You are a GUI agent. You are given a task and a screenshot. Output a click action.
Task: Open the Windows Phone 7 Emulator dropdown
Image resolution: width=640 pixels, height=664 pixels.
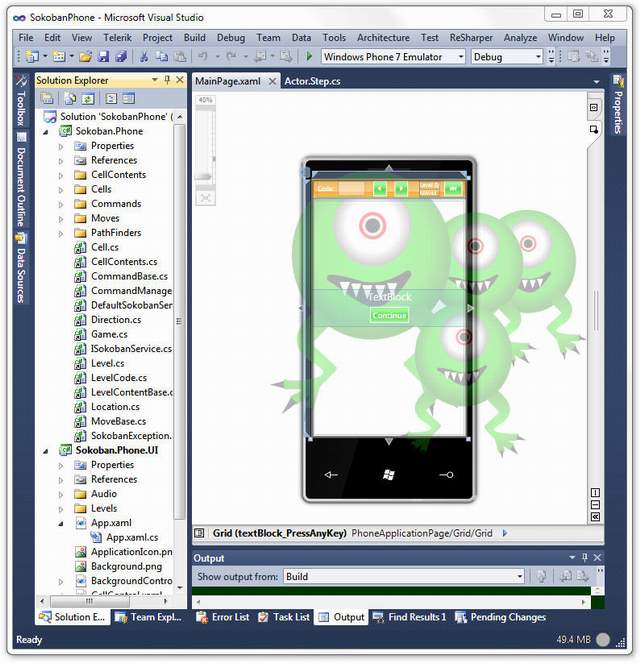click(x=460, y=57)
